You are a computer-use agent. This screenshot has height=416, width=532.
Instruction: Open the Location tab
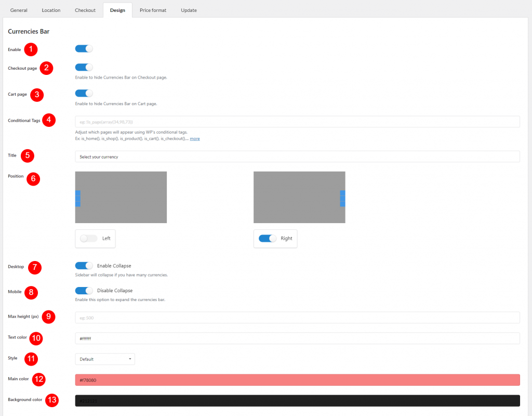coord(51,10)
